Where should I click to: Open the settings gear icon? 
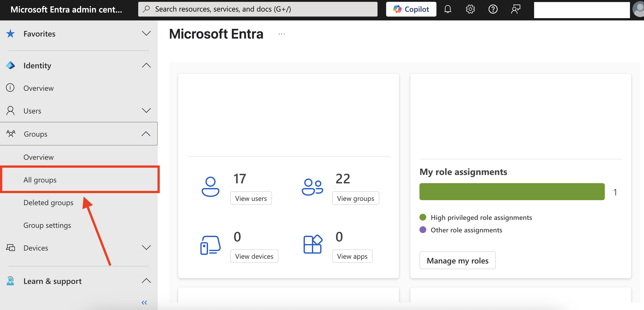click(x=470, y=9)
